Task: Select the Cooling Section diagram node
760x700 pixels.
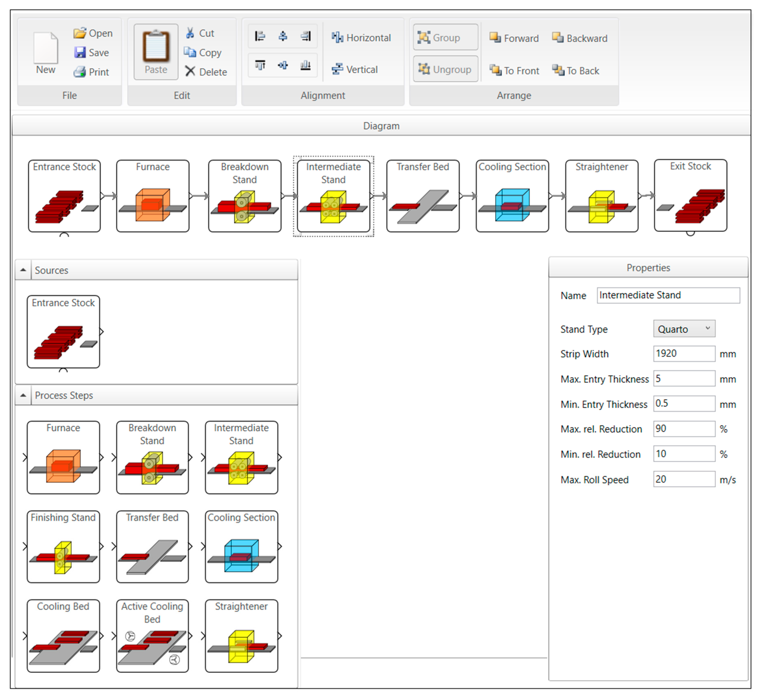Action: point(512,196)
